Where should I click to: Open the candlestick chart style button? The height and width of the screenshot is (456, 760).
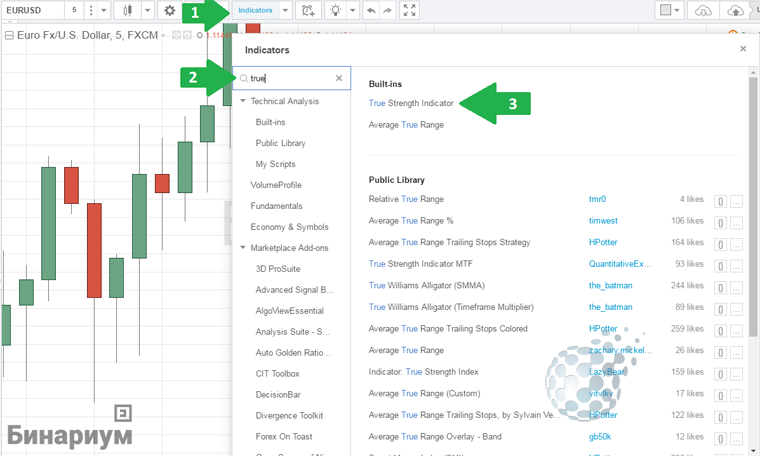[127, 10]
